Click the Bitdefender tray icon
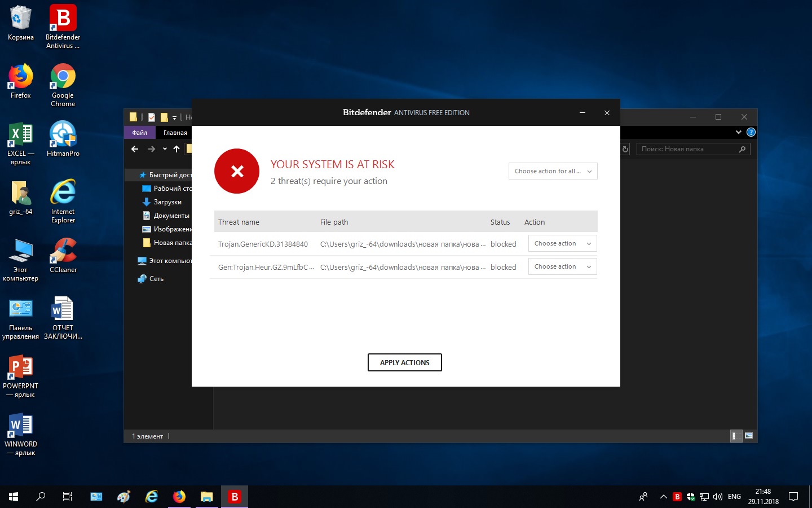 (677, 497)
